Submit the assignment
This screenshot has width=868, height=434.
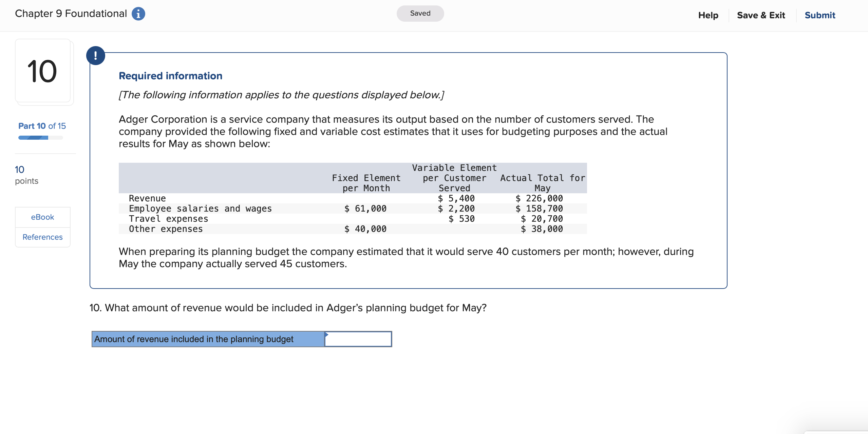[x=820, y=15]
